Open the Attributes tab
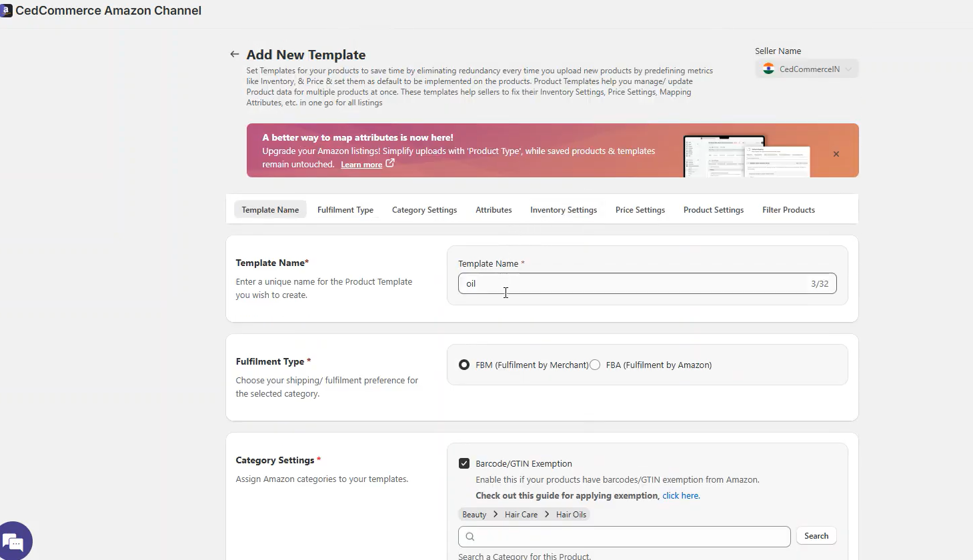Screen dimensions: 973x560 tap(494, 209)
